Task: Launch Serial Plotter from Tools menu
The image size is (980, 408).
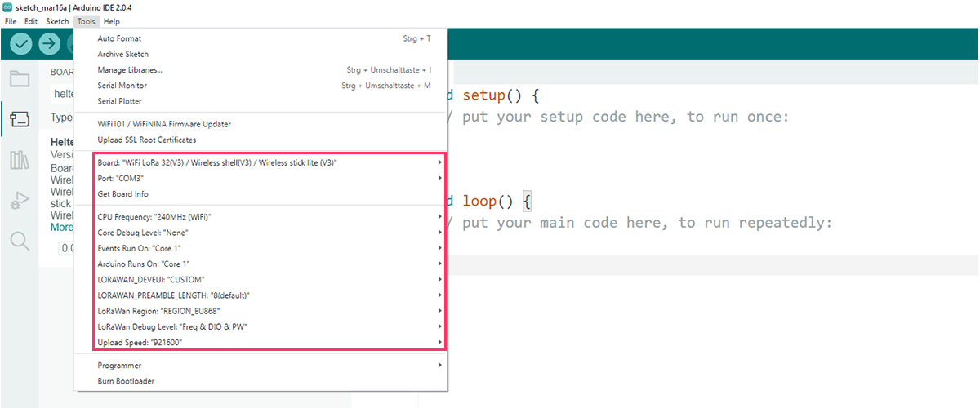Action: (x=261, y=101)
